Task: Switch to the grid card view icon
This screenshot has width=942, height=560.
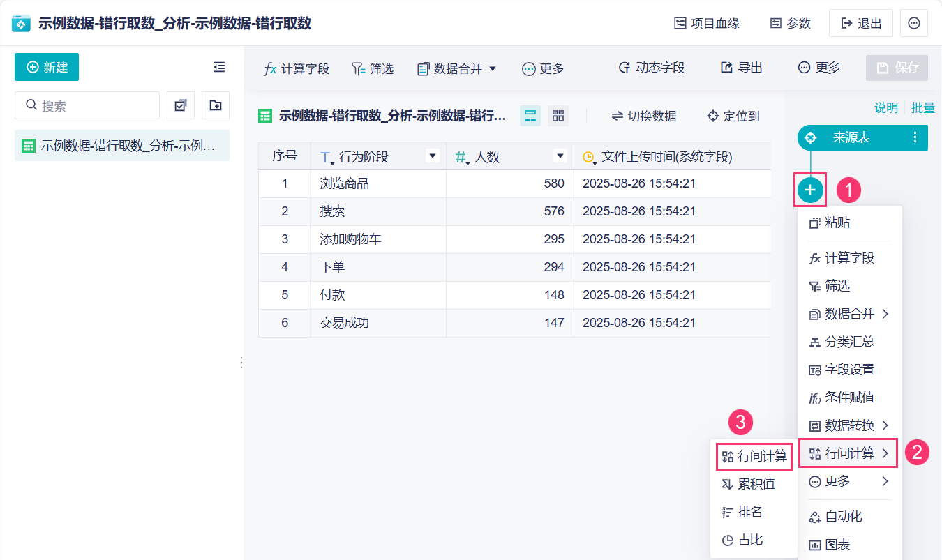Action: point(558,116)
